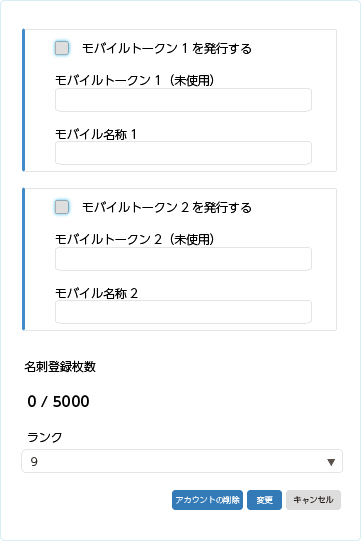
Task: Click the 名刺登録枚数 heading text
Action: click(x=60, y=366)
